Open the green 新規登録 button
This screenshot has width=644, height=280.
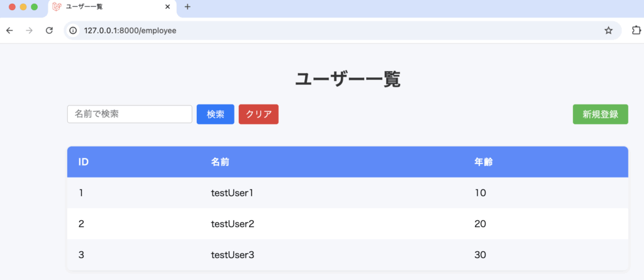pos(600,114)
